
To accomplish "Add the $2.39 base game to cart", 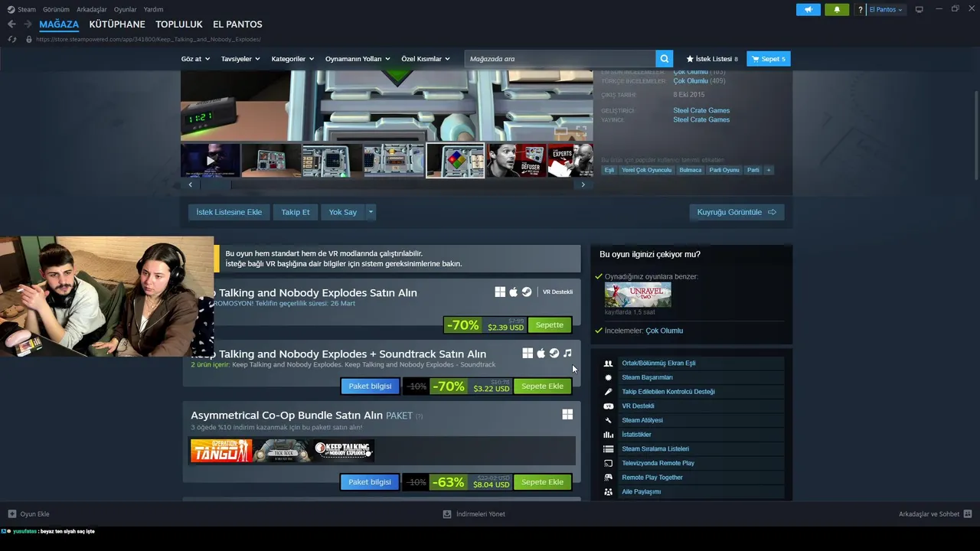I will [549, 325].
